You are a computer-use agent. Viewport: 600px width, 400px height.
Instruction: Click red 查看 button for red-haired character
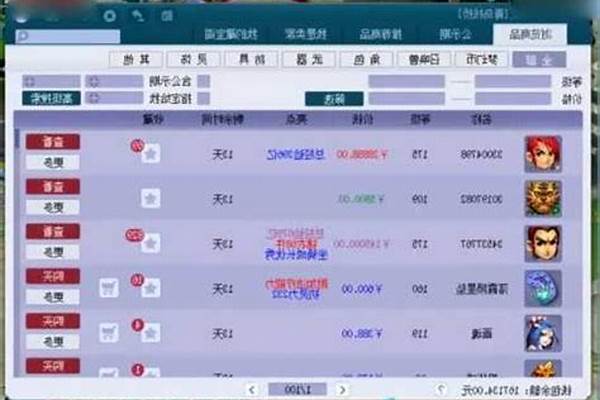click(53, 142)
